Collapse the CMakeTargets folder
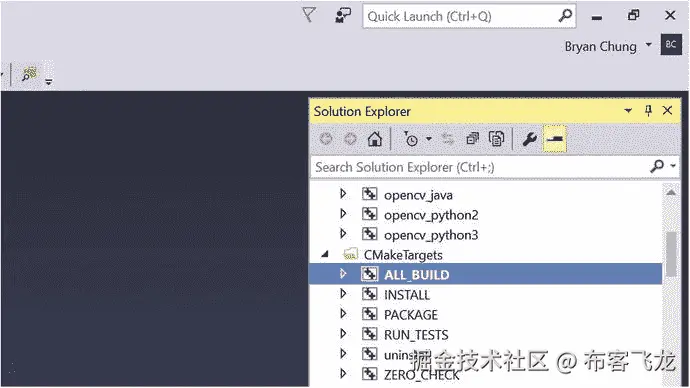 click(x=325, y=254)
